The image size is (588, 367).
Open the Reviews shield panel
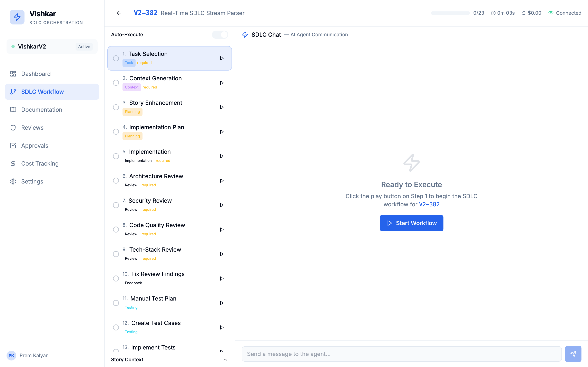[x=32, y=127]
